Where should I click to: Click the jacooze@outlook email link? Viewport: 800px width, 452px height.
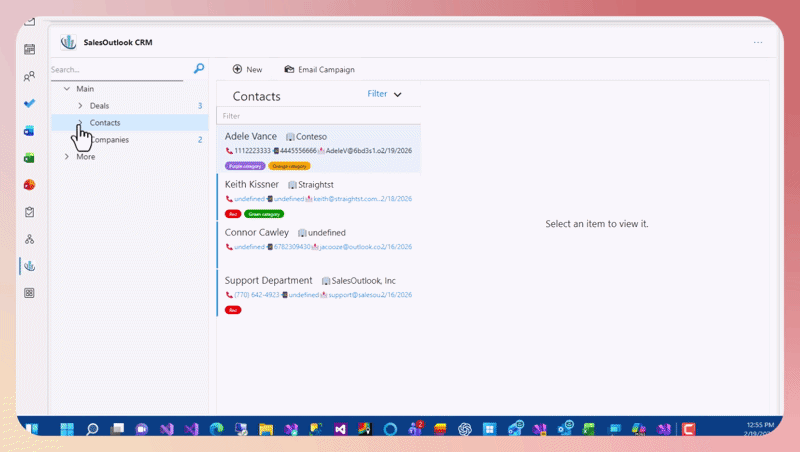pos(349,247)
